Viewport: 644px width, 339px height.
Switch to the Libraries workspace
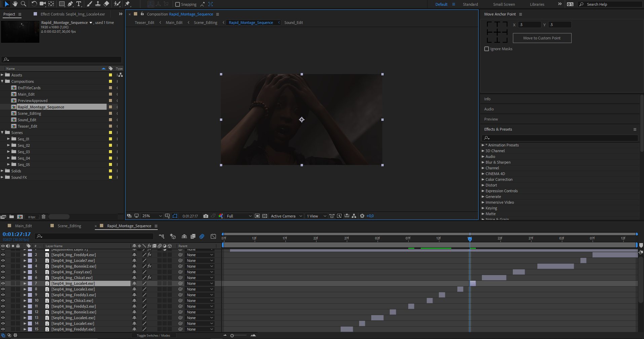[x=537, y=4]
